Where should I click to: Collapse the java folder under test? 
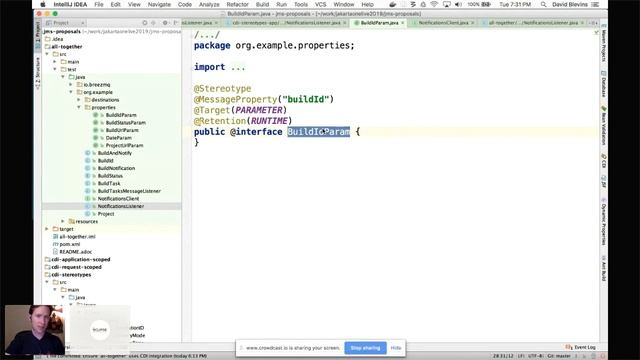click(x=63, y=77)
